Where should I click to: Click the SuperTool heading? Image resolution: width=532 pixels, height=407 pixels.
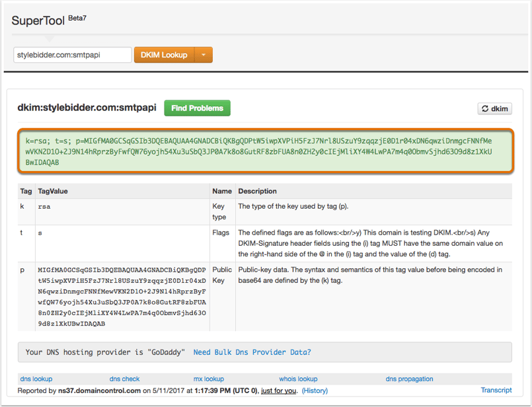click(38, 20)
